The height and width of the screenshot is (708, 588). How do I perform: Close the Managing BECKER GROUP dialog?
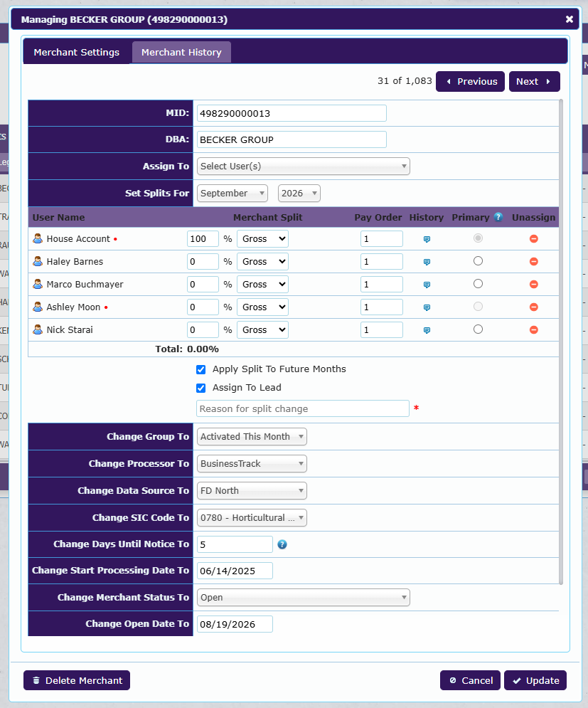pyautogui.click(x=569, y=19)
